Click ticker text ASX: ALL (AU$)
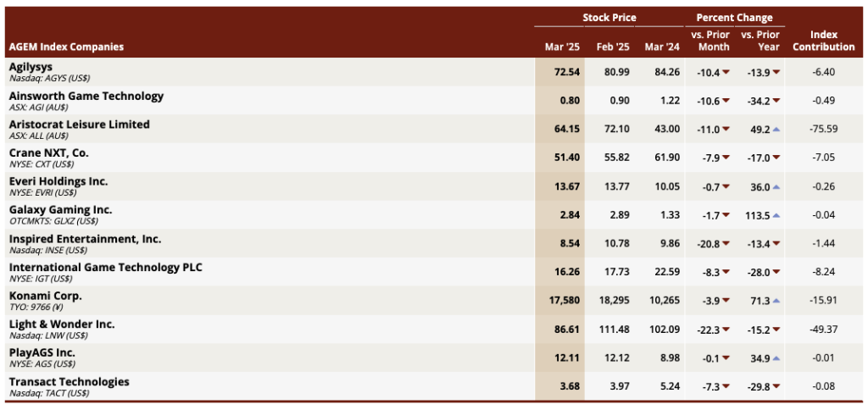This screenshot has width=868, height=410. [x=39, y=136]
